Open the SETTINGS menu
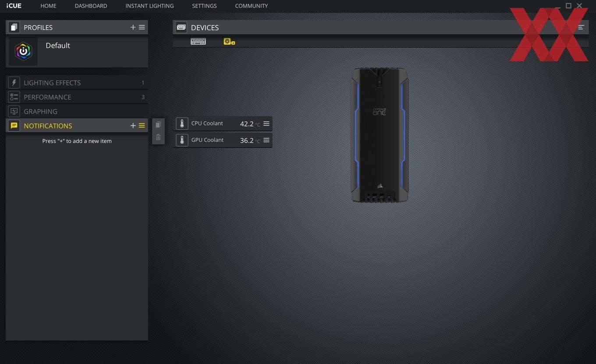Screen dimensions: 596x364 tap(204, 6)
